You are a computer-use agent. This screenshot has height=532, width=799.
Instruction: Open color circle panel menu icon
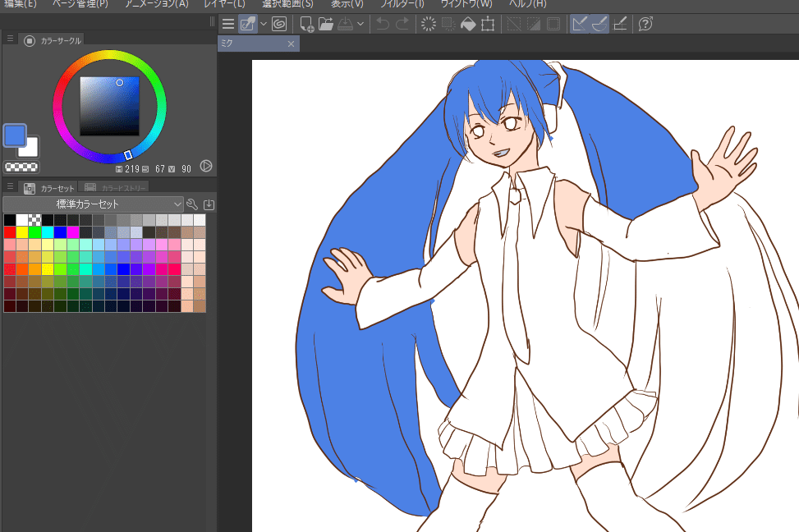pyautogui.click(x=10, y=39)
